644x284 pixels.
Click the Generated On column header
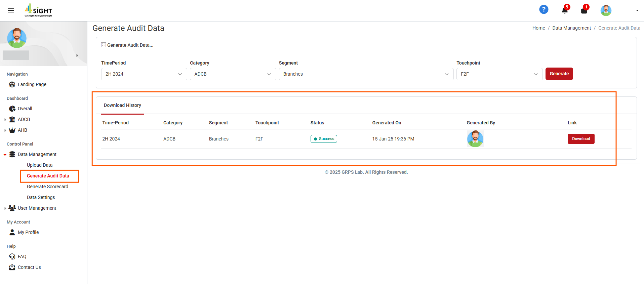pyautogui.click(x=387, y=123)
